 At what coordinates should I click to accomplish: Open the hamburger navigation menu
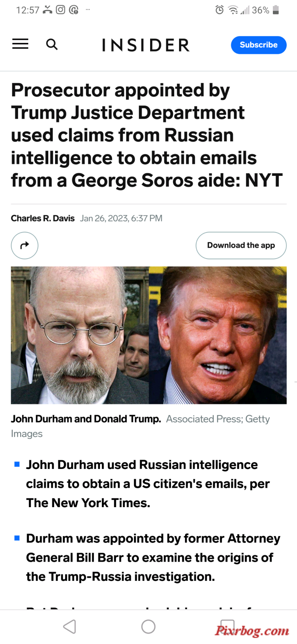point(20,44)
